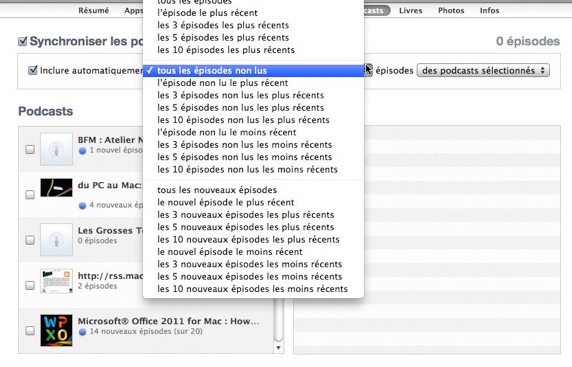Click the blue dot beside '1 nouvel épisode'
Screen dimensions: 572x367
[x=82, y=150]
